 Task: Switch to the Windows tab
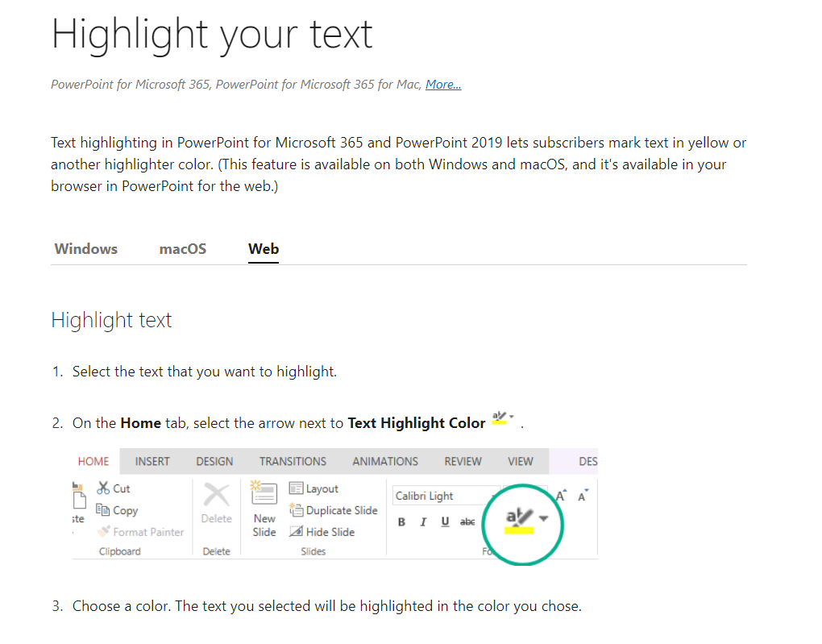click(86, 249)
